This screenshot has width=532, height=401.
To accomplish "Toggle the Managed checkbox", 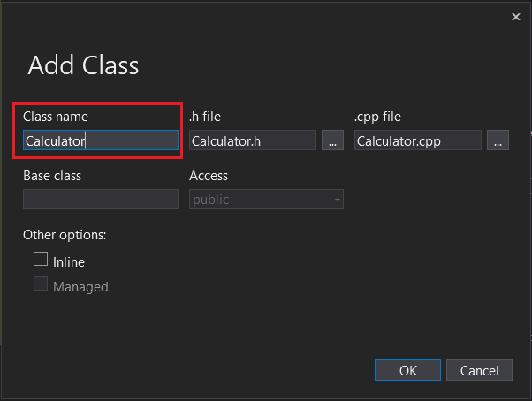I will point(41,284).
